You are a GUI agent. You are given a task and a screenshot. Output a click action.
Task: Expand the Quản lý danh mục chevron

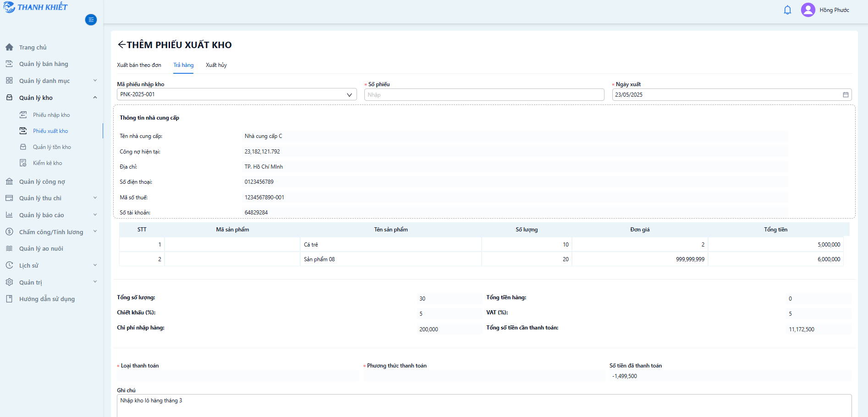95,81
